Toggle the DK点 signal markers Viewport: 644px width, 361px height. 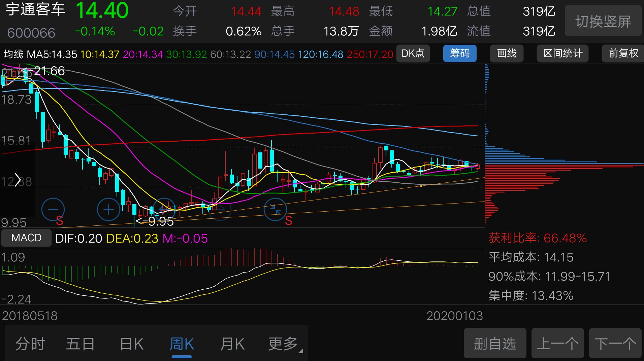coord(413,53)
